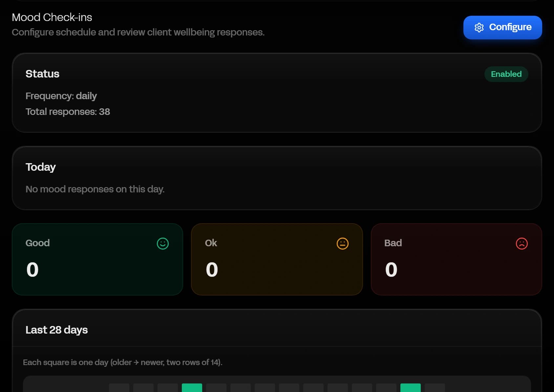The image size is (554, 392).
Task: Click the Enabled status badge
Action: coord(506,74)
